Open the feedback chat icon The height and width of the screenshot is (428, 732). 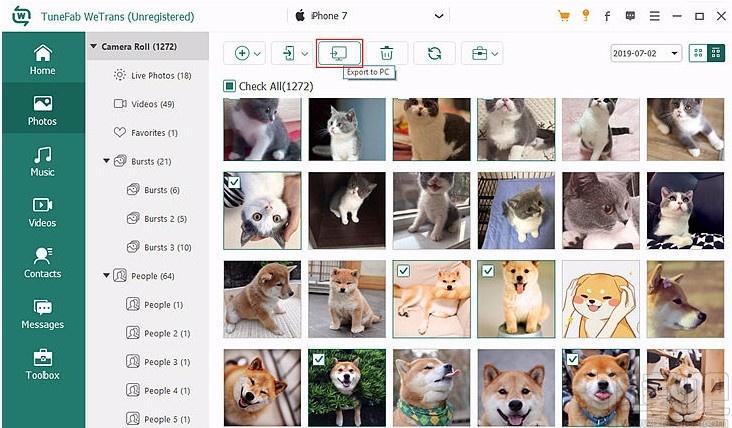point(630,16)
